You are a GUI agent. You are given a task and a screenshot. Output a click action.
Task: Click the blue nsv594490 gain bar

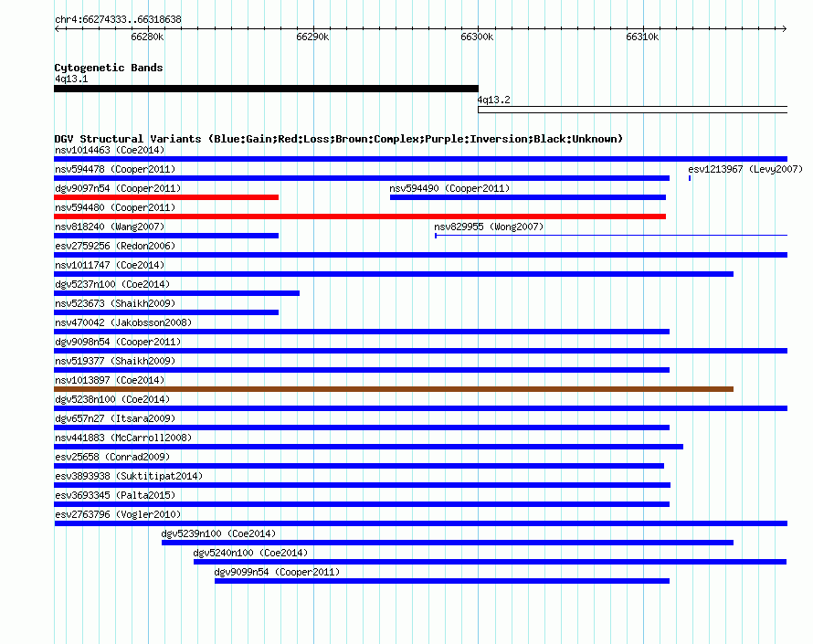pyautogui.click(x=528, y=197)
